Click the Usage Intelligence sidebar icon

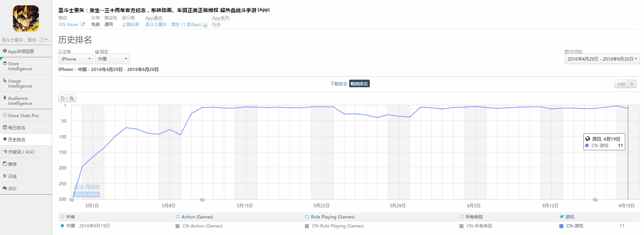point(5,80)
